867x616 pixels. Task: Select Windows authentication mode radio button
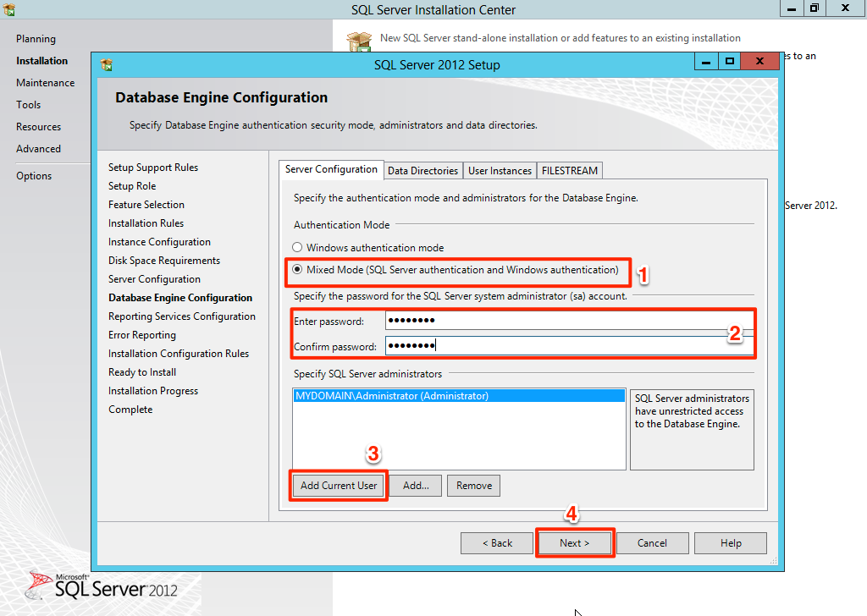[297, 247]
